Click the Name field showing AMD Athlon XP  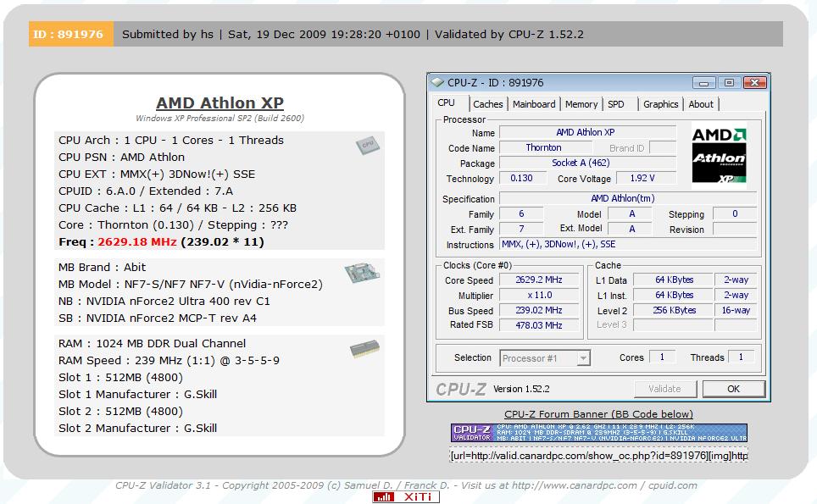pos(587,132)
